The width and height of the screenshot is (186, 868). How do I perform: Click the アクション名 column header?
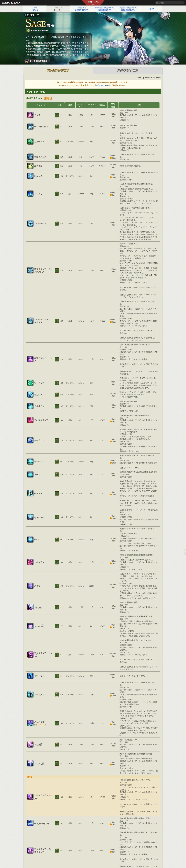tap(40, 105)
